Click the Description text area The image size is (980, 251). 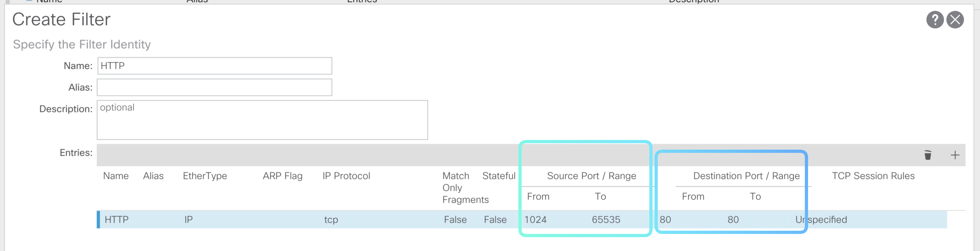click(x=262, y=120)
